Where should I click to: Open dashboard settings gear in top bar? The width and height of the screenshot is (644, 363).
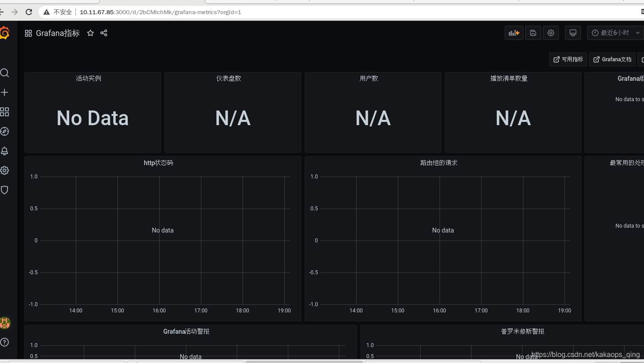point(551,33)
